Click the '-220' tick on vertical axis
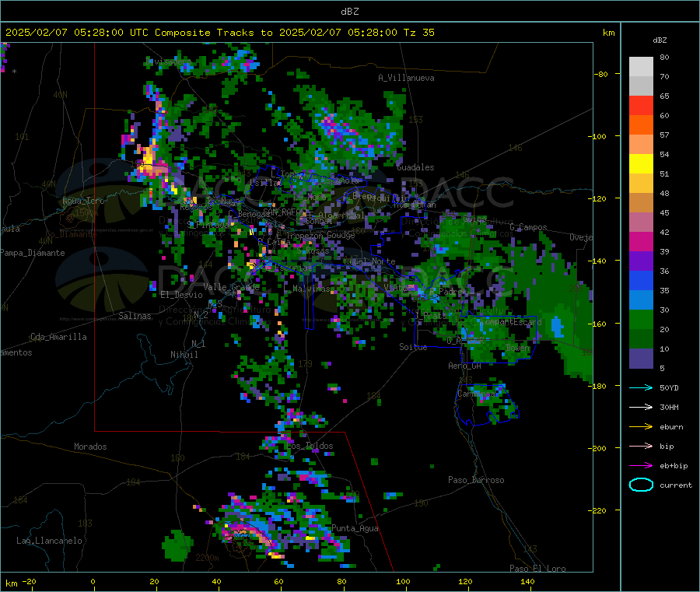The height and width of the screenshot is (592, 700). [x=597, y=510]
